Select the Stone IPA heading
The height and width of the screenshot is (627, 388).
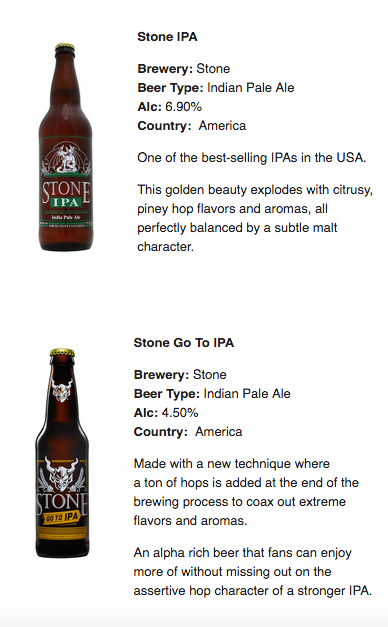point(167,37)
